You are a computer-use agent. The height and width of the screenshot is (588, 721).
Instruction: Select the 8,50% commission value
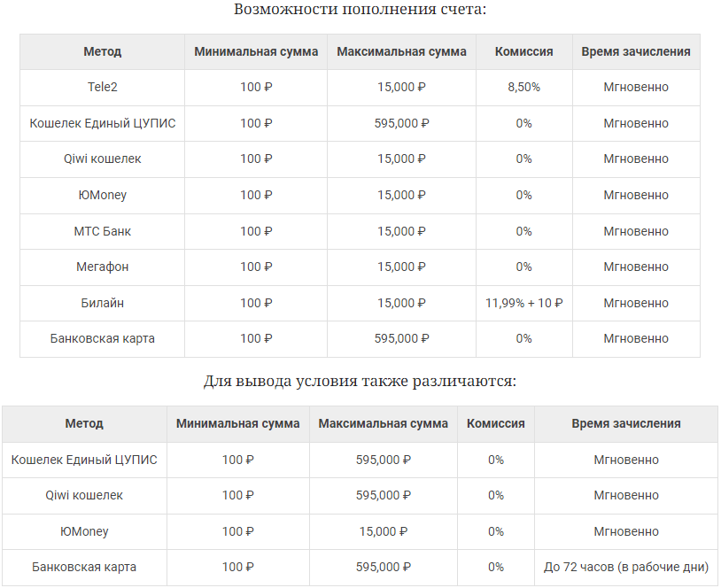(523, 88)
